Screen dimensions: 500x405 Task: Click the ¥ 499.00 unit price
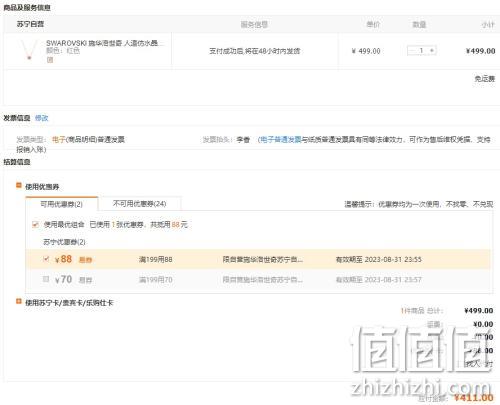click(366, 51)
